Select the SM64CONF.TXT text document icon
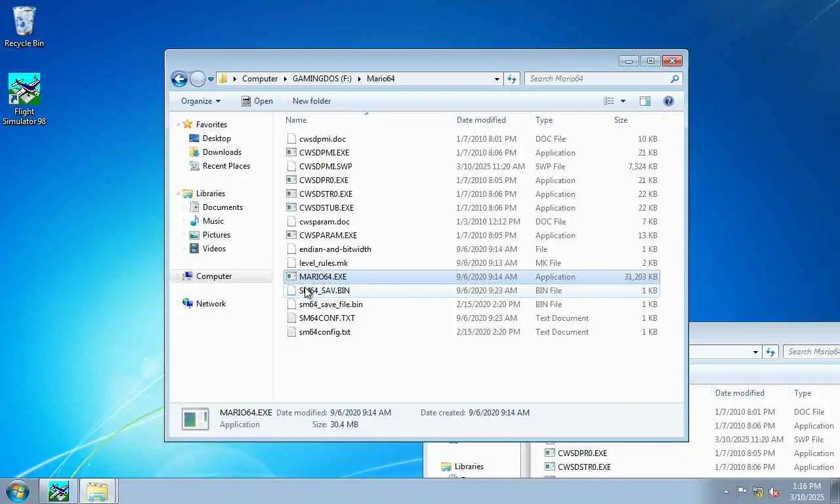Screen dimensions: 840x504 tap(292, 318)
